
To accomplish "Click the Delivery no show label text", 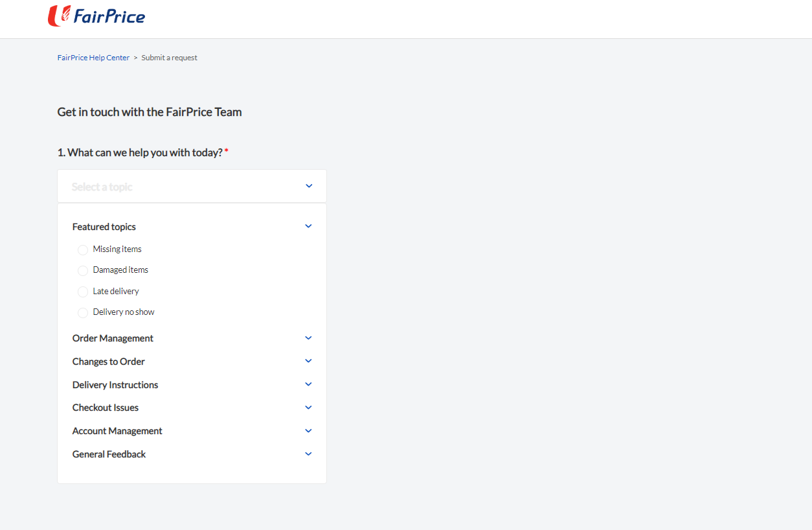I will (124, 312).
